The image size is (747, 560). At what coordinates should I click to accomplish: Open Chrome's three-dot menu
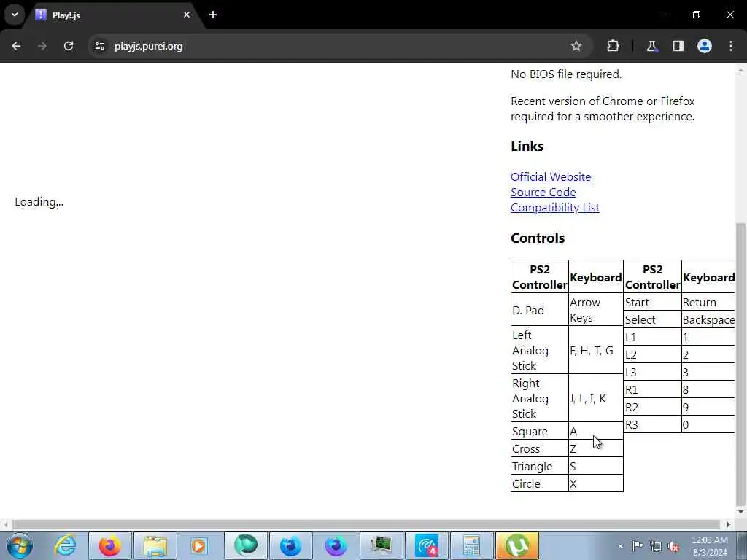pyautogui.click(x=731, y=46)
